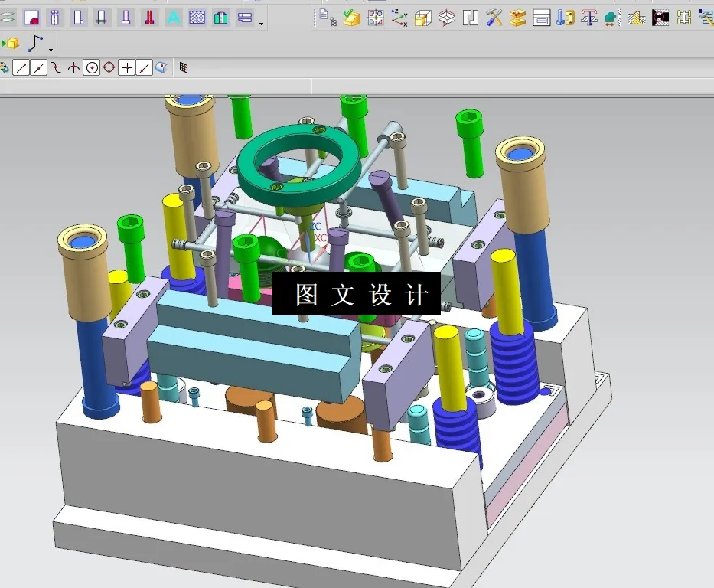The height and width of the screenshot is (588, 714).
Task: Open the Mold Tools command
Action: tap(494, 17)
